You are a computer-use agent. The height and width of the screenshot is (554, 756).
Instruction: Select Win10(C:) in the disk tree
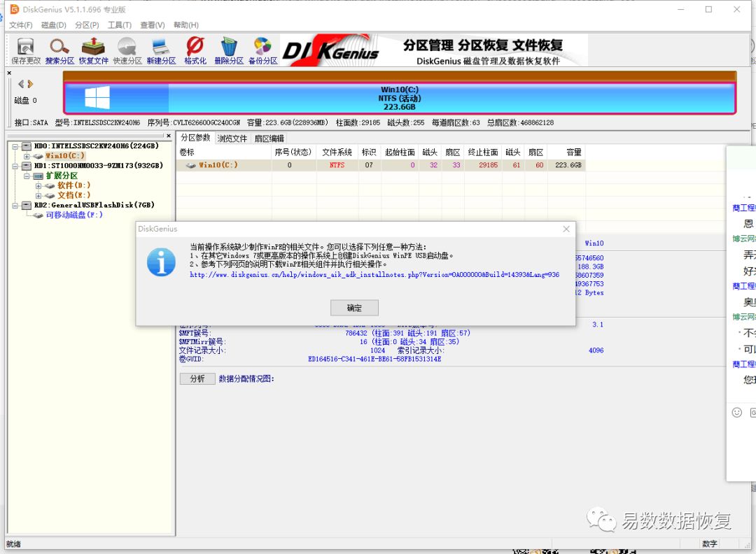pos(64,155)
